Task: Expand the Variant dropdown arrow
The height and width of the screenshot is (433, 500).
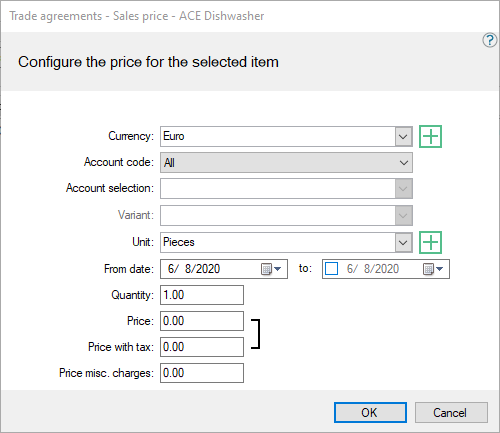Action: pos(403,216)
